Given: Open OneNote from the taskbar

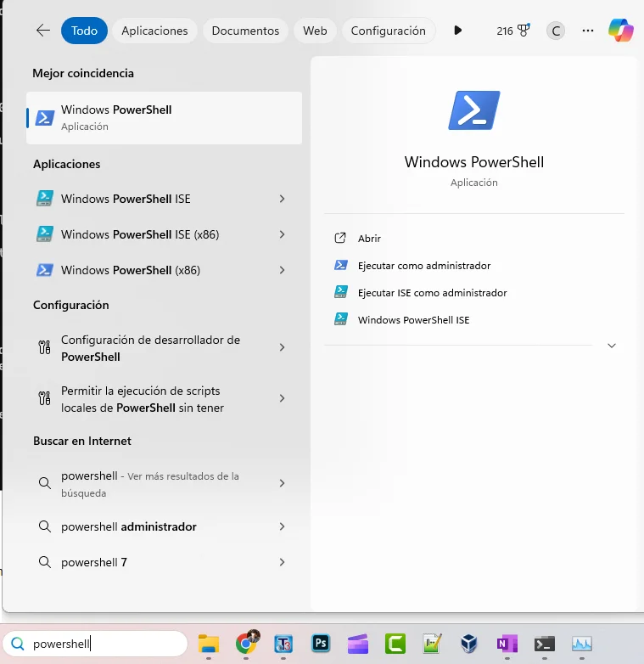Looking at the screenshot, I should (x=507, y=644).
